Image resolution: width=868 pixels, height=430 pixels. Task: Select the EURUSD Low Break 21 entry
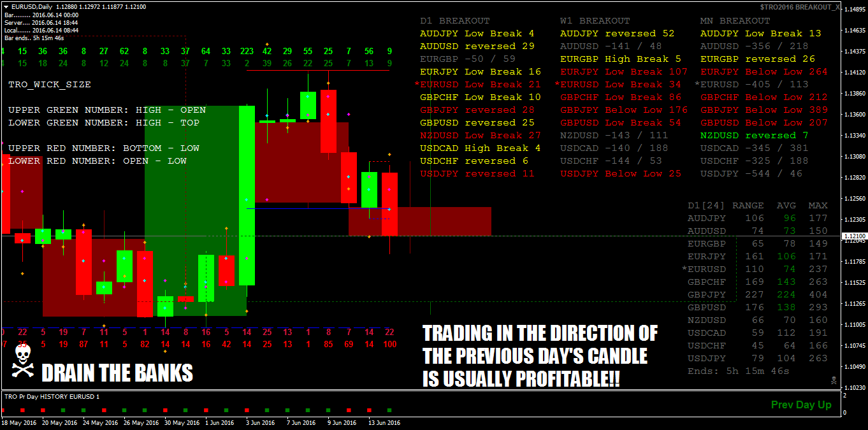(476, 84)
